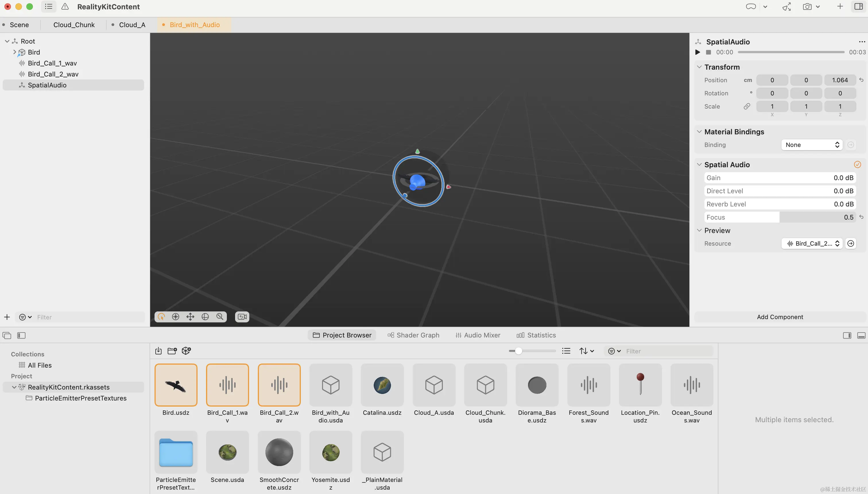This screenshot has height=494, width=868.
Task: Toggle the navigator sidebar list button
Action: pyautogui.click(x=49, y=6)
